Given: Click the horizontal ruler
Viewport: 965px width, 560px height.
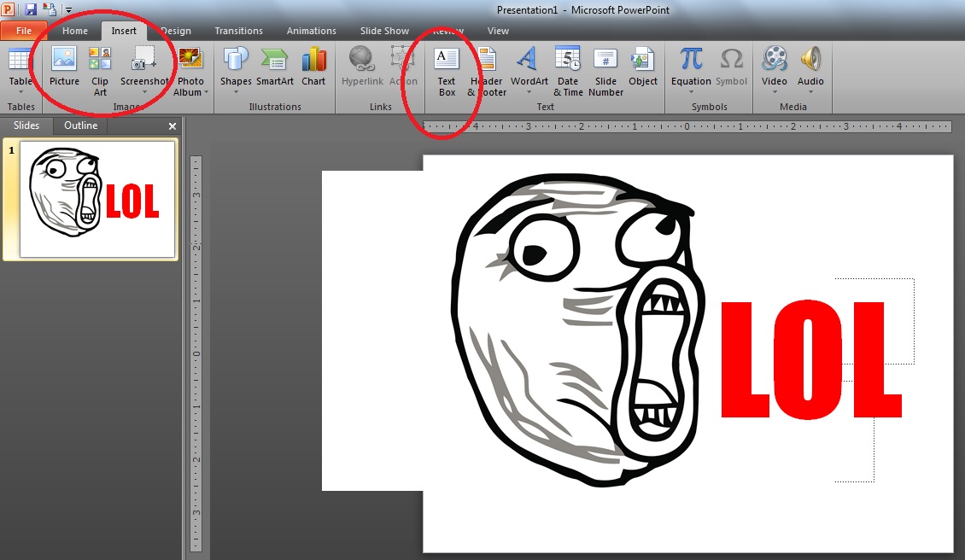Looking at the screenshot, I should [687, 126].
